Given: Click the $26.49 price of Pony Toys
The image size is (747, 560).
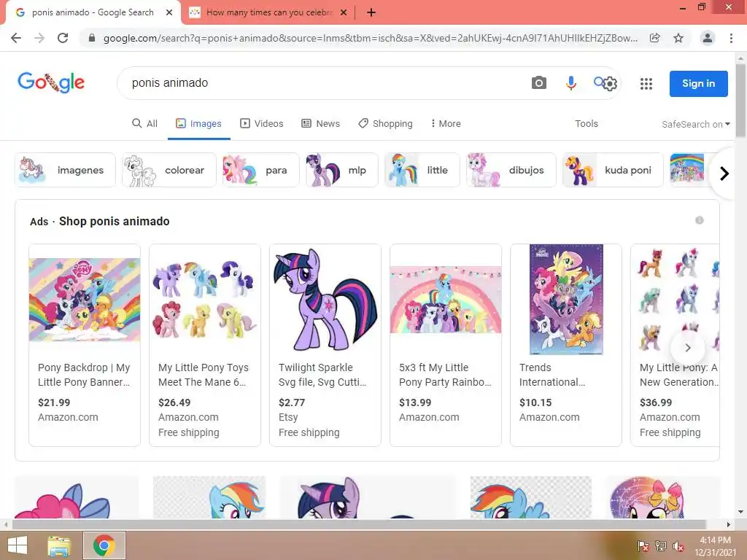Looking at the screenshot, I should [174, 402].
